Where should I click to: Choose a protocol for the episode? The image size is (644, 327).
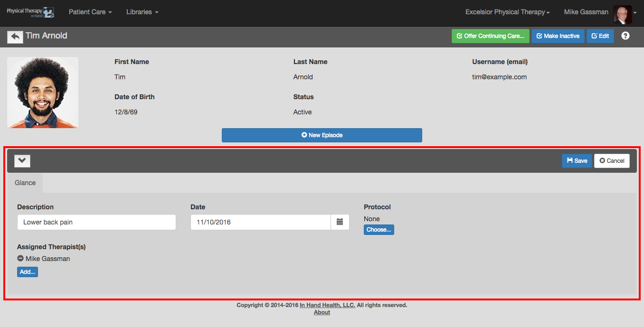click(379, 230)
